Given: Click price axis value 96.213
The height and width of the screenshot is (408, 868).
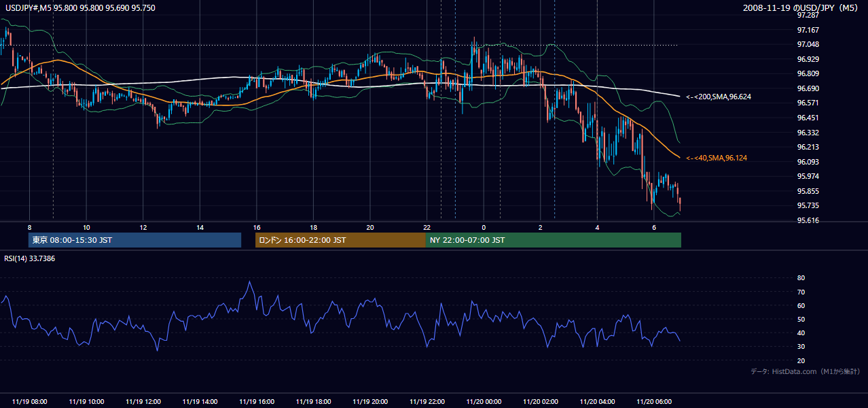Looking at the screenshot, I should (808, 147).
